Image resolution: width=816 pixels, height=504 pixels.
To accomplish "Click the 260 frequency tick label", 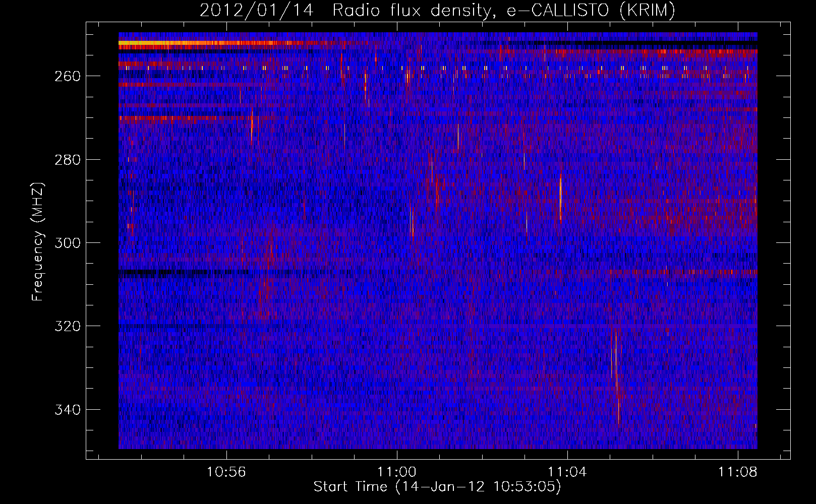I will [x=67, y=76].
